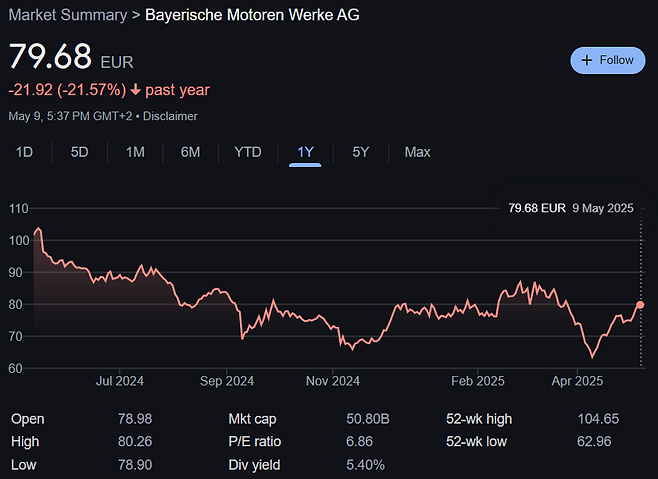658x479 pixels.
Task: Switch to the 1D time range tab
Action: pyautogui.click(x=25, y=152)
